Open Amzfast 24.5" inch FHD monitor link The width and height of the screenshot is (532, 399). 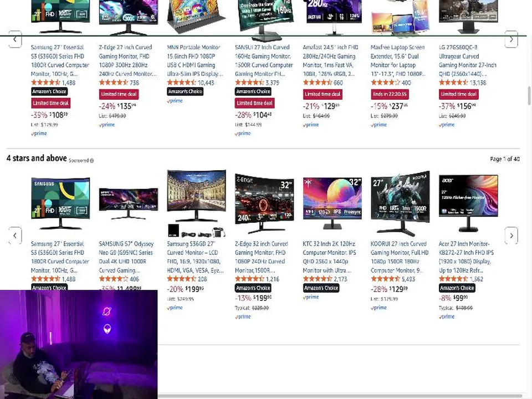(x=330, y=60)
